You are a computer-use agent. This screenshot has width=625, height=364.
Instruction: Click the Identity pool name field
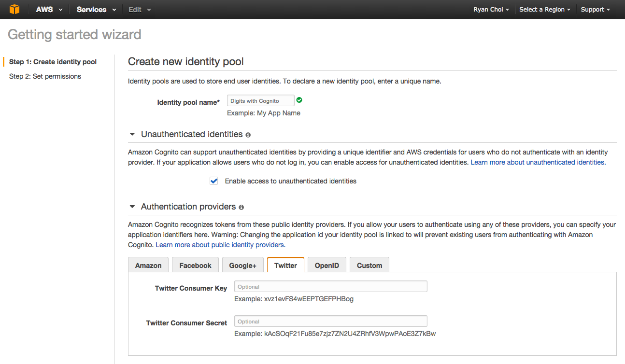tap(260, 100)
